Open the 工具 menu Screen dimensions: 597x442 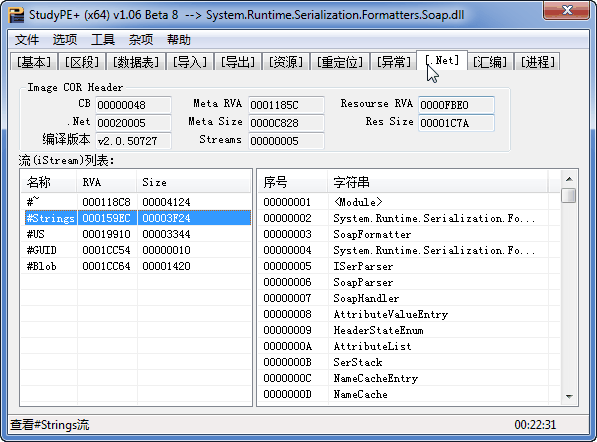pos(103,40)
